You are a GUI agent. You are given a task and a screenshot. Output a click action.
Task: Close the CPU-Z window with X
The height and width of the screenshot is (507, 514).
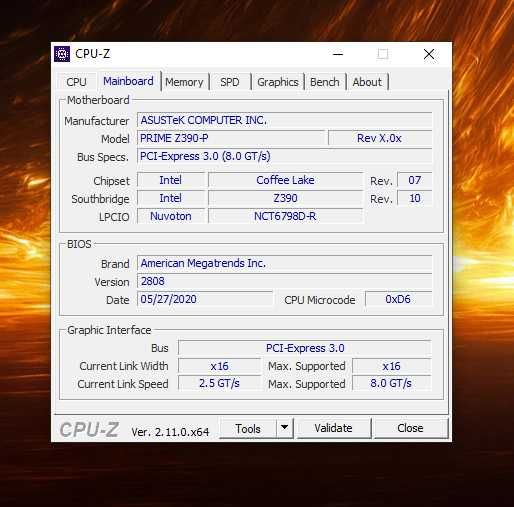point(429,54)
